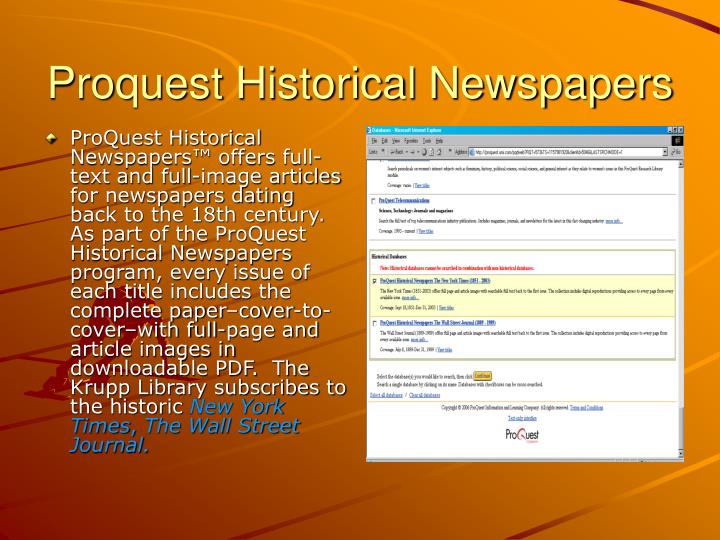Check the Wall Street Journal database checkbox
720x540 pixels.
[375, 323]
